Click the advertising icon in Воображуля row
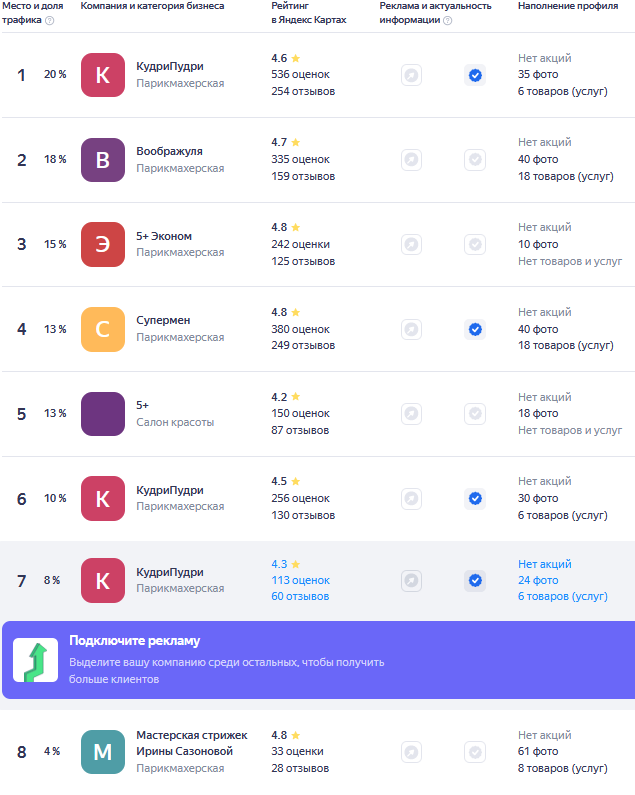Image resolution: width=635 pixels, height=795 pixels. (x=411, y=160)
